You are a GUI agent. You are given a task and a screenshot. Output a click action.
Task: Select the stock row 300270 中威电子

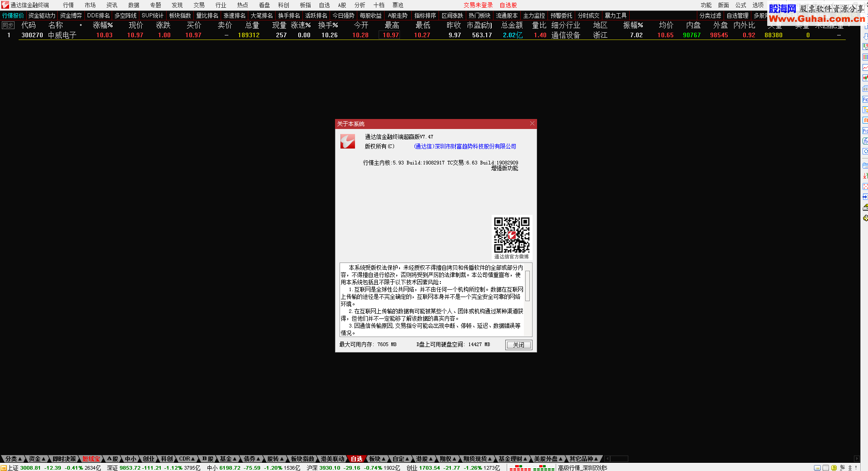[432, 35]
